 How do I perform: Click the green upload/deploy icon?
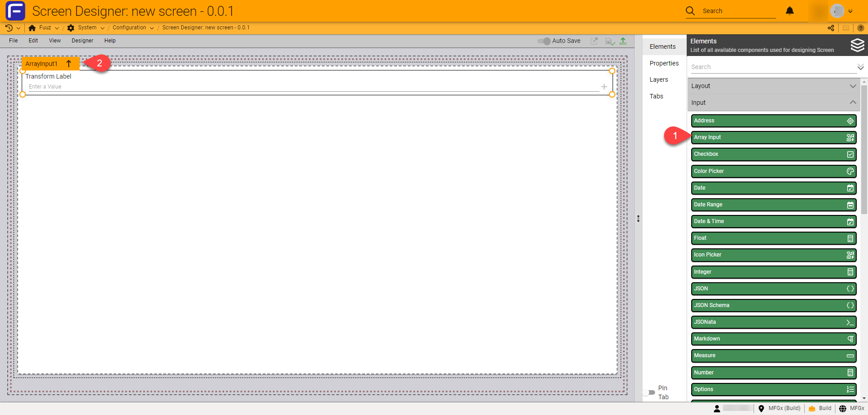[x=623, y=41]
